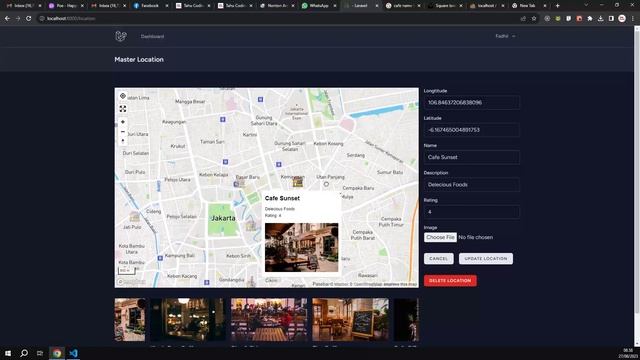The image size is (640, 360).
Task: Click the Update Location button
Action: 486,259
